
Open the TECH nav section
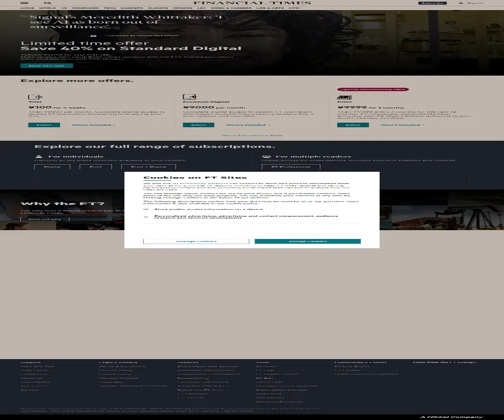[110, 8]
